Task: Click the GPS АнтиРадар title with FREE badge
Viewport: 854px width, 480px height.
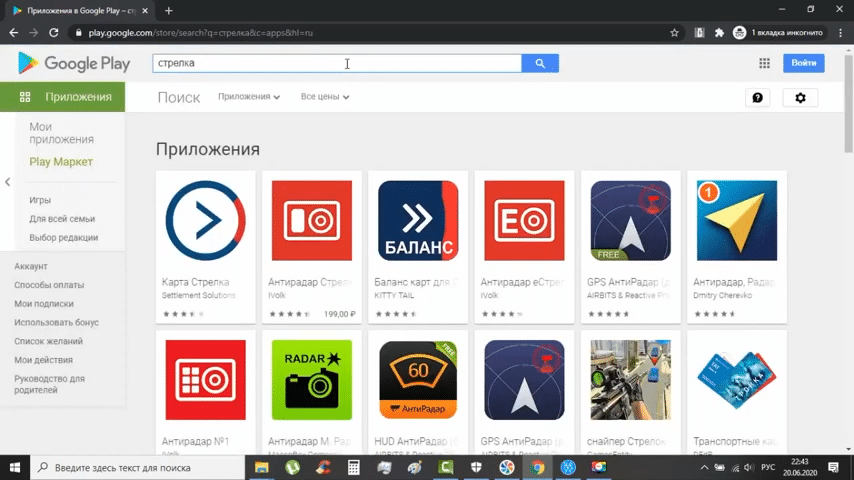Action: (x=629, y=282)
